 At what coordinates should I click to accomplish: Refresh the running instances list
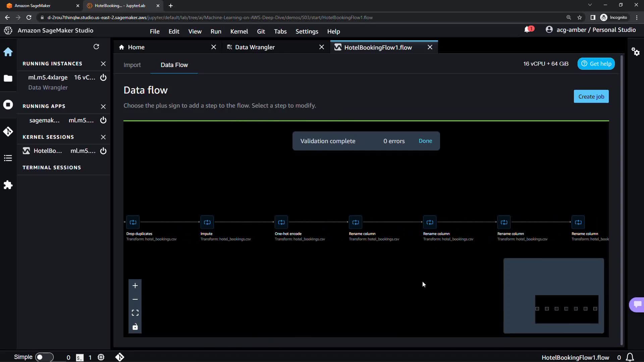click(x=96, y=47)
